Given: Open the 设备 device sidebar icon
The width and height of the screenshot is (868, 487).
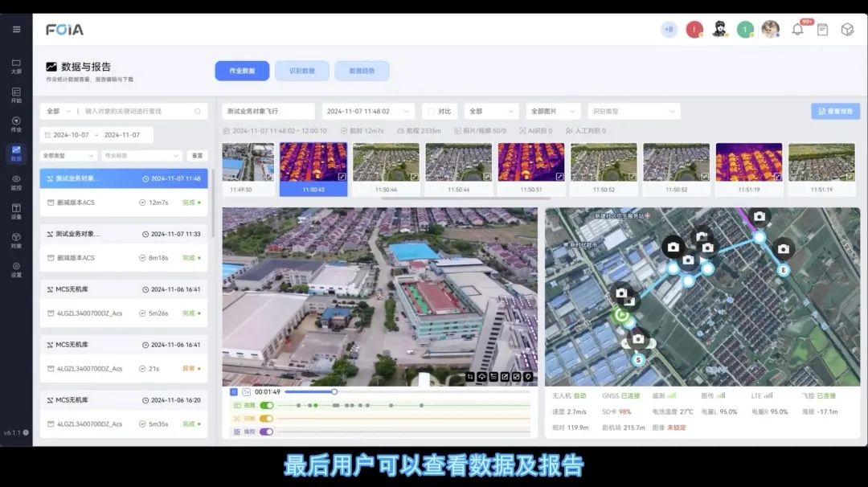Looking at the screenshot, I should click(x=16, y=211).
